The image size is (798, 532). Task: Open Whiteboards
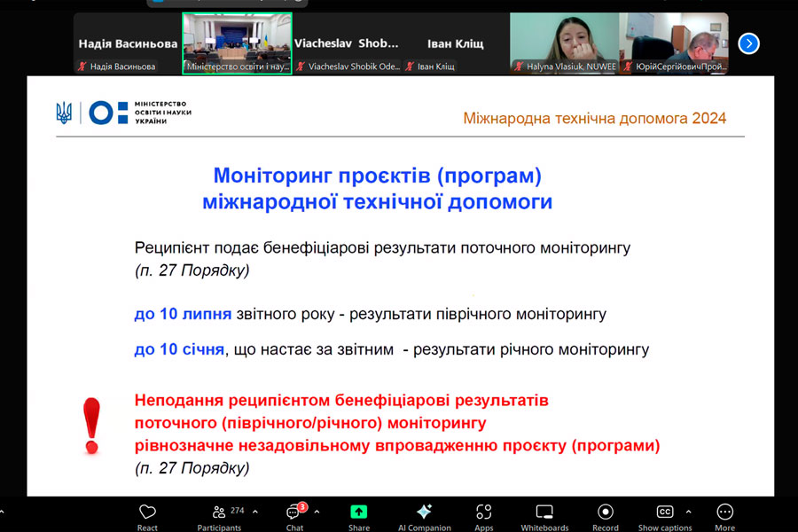pos(544,517)
